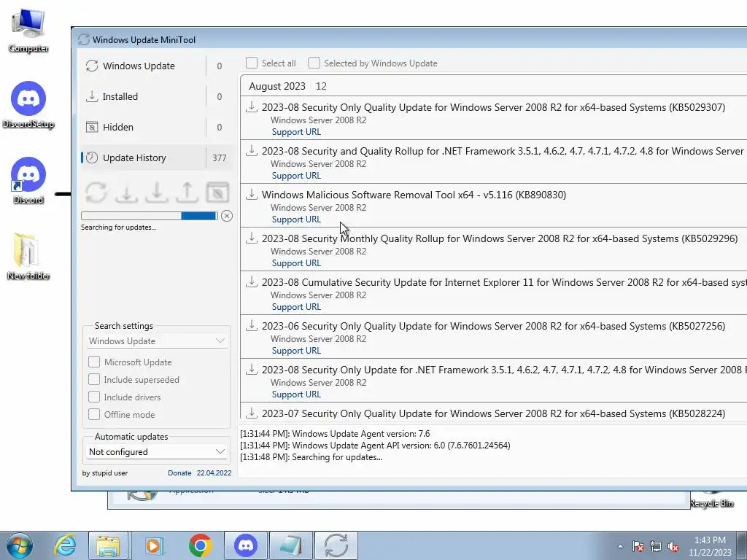747x560 pixels.
Task: Click icon beside Internet Explorer 11 cumulative update
Action: point(252,281)
